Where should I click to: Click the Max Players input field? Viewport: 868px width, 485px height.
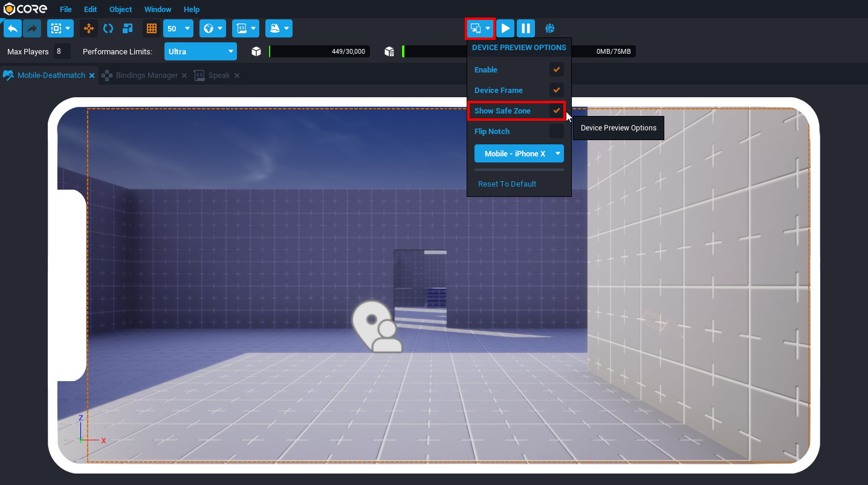click(62, 51)
